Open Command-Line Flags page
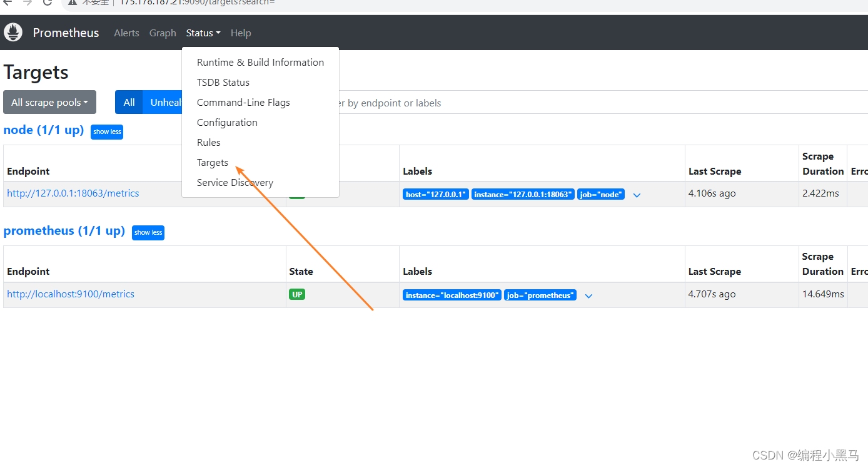Screen dimensions: 868x467 point(260,102)
